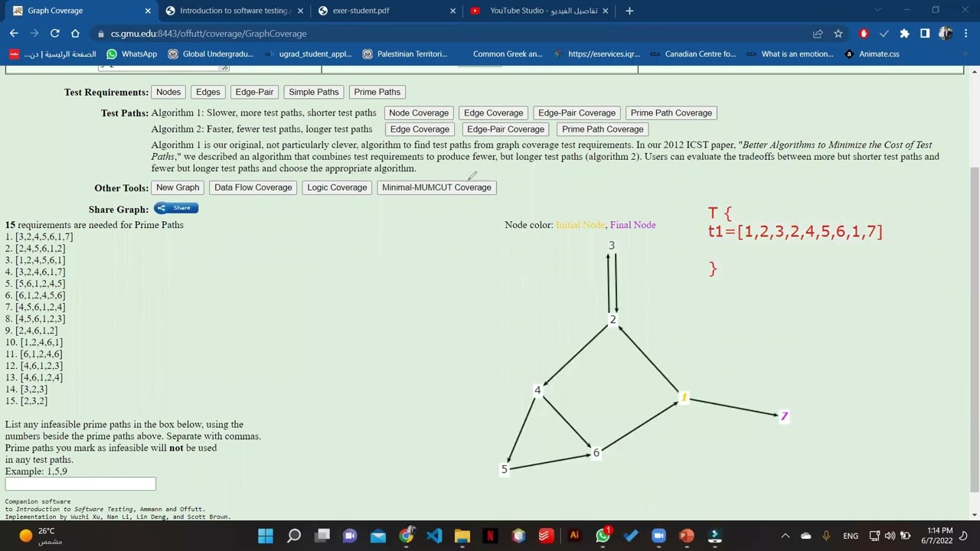Open the Global Undergradu... bookmark
Image resolution: width=980 pixels, height=551 pixels.
point(211,54)
